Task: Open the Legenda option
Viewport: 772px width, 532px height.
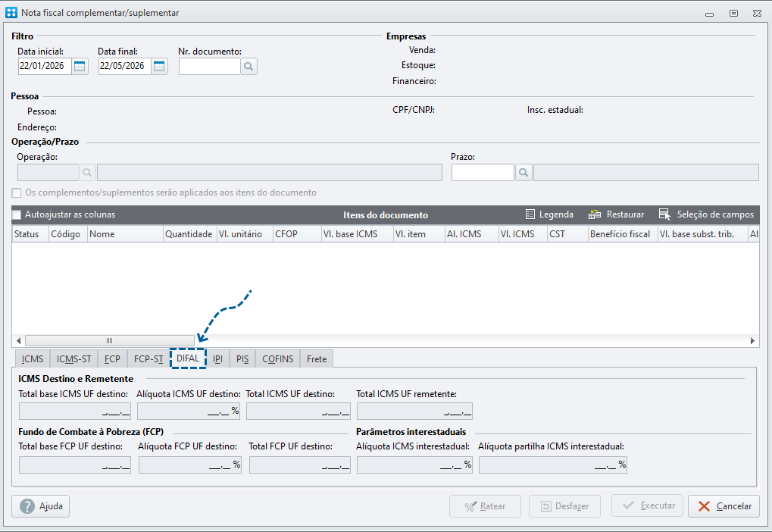Action: (x=549, y=214)
